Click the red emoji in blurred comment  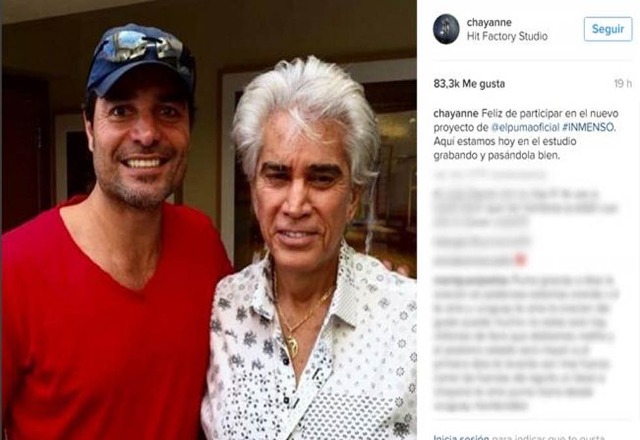[x=520, y=260]
